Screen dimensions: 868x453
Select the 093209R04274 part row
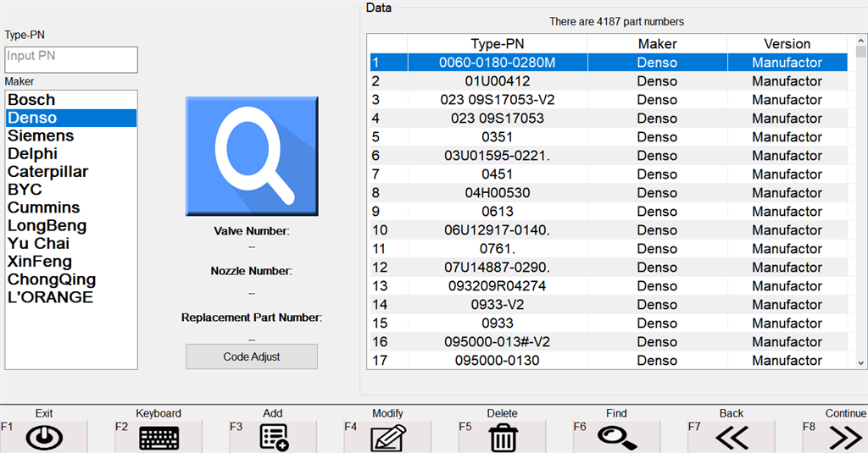(x=497, y=286)
